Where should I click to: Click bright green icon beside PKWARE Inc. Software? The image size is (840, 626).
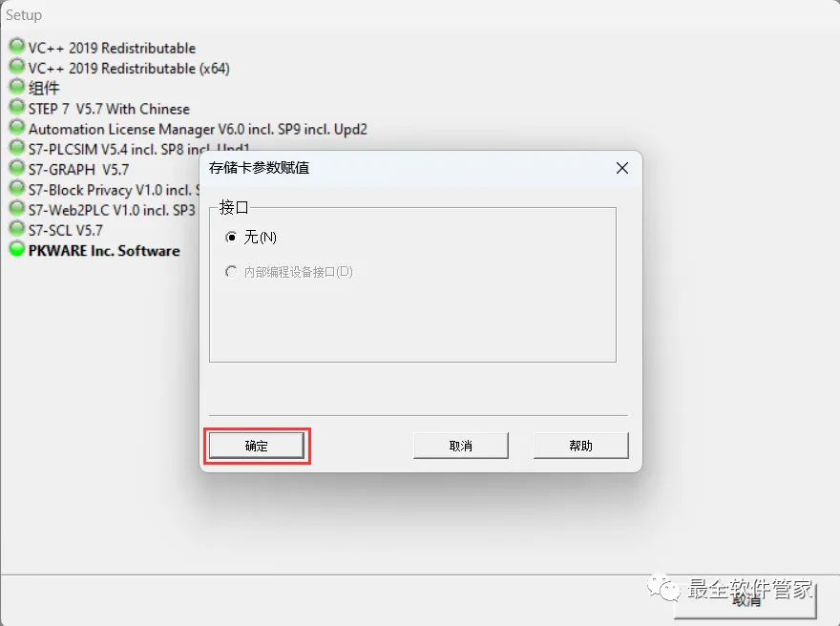click(17, 249)
